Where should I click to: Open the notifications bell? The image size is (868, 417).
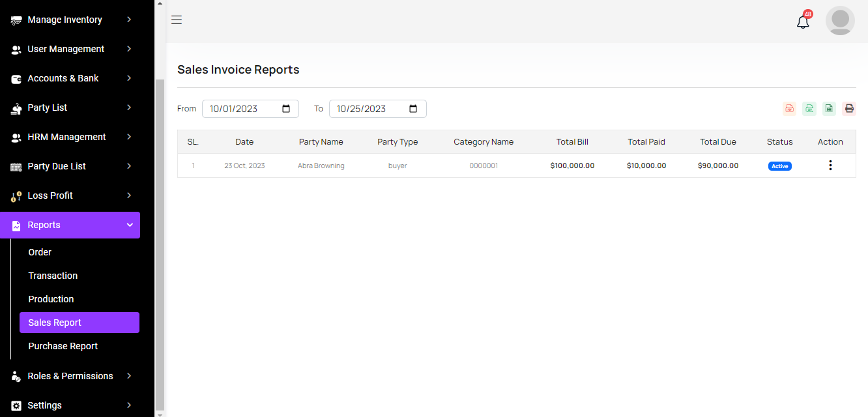point(803,22)
